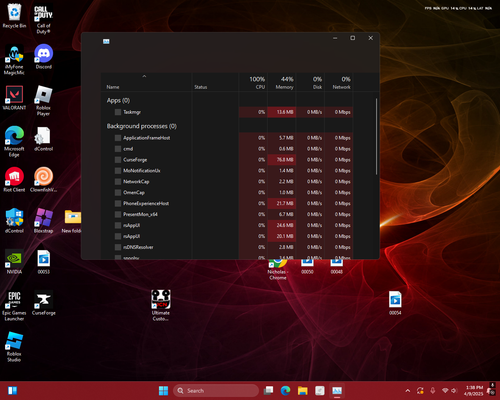Click the process list vertical scrollbar

click(x=377, y=136)
